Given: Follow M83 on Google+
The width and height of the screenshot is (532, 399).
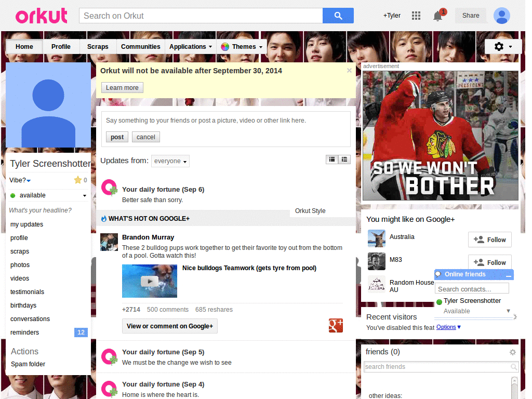Looking at the screenshot, I should (489, 262).
